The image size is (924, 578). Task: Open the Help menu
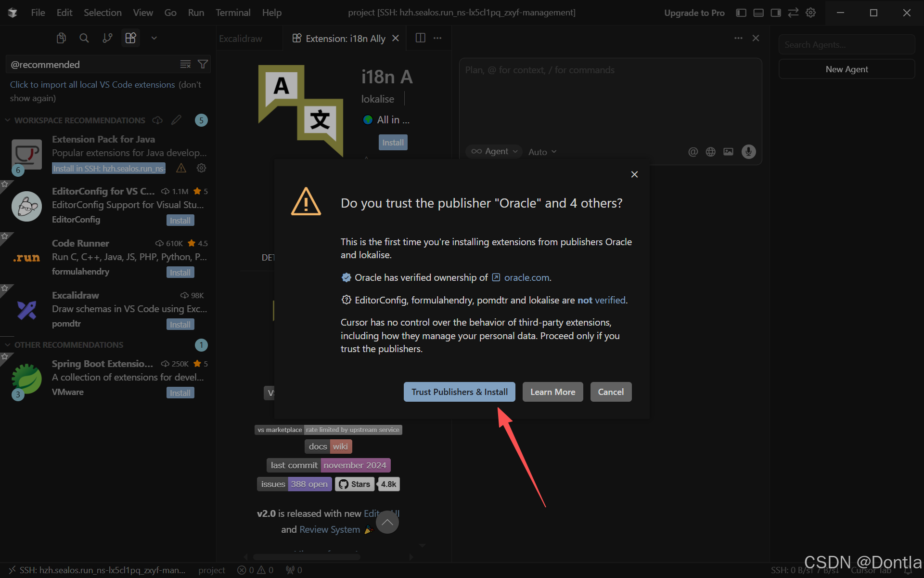tap(272, 13)
